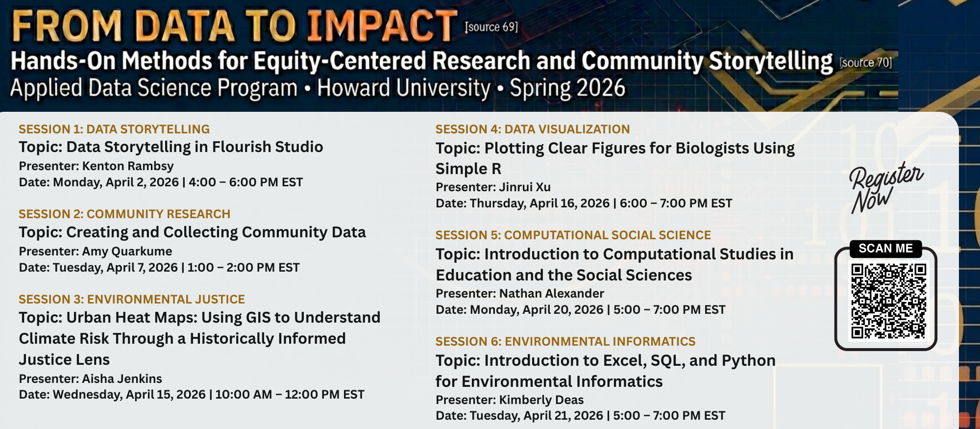
Task: Select the Session 1: Data Storytelling heading
Action: 114,129
